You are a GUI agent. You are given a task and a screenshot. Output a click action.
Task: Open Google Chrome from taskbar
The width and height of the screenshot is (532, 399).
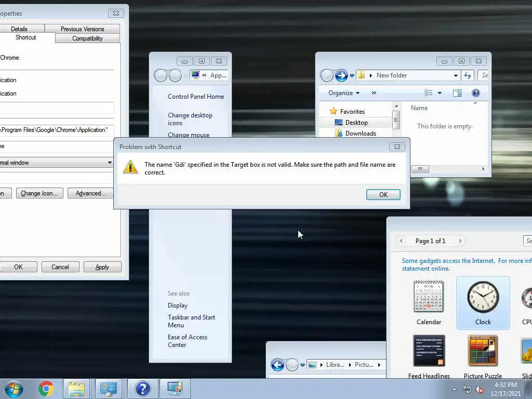46,389
